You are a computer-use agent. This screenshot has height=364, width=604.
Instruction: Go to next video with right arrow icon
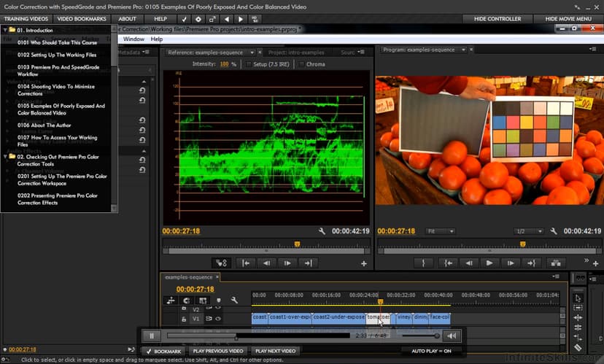pos(241,19)
